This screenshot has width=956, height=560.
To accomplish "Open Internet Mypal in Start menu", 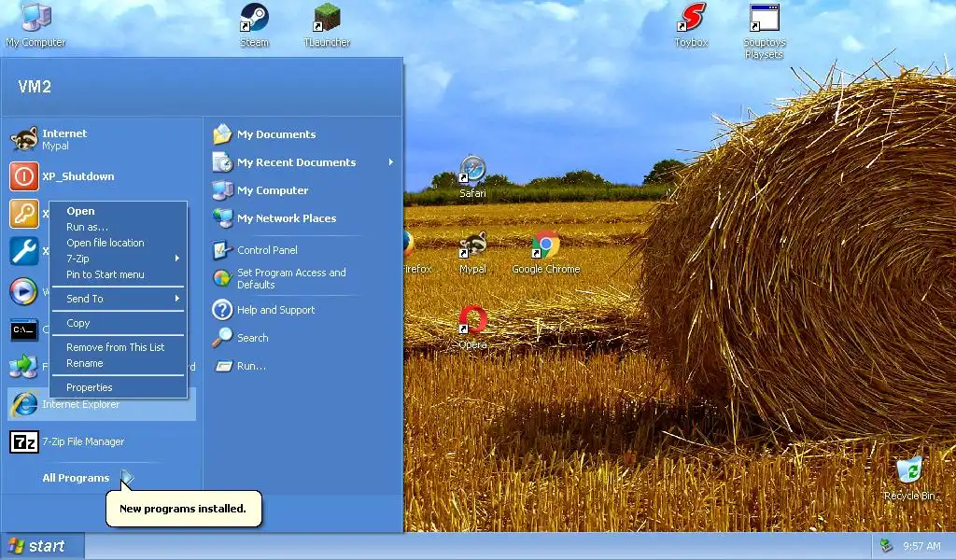I will pos(101,139).
